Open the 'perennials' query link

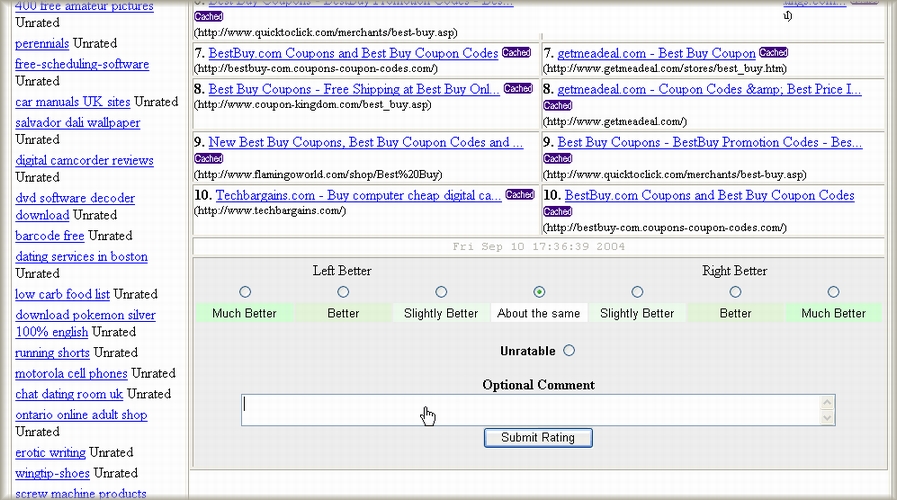pyautogui.click(x=42, y=43)
